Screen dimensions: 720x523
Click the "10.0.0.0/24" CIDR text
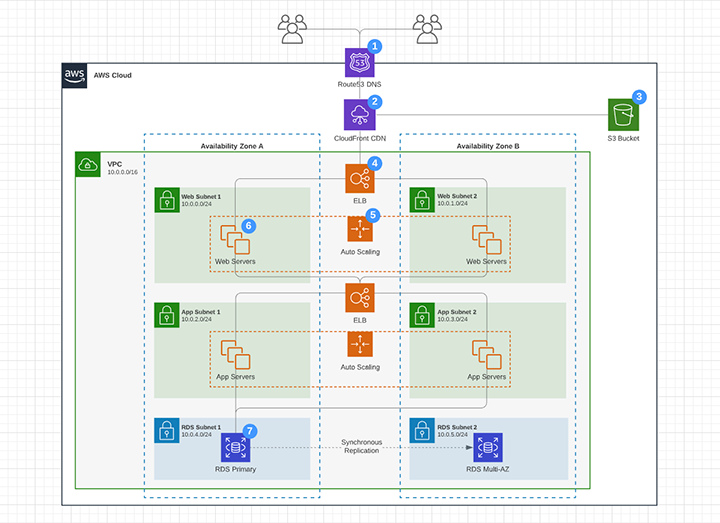pos(197,204)
